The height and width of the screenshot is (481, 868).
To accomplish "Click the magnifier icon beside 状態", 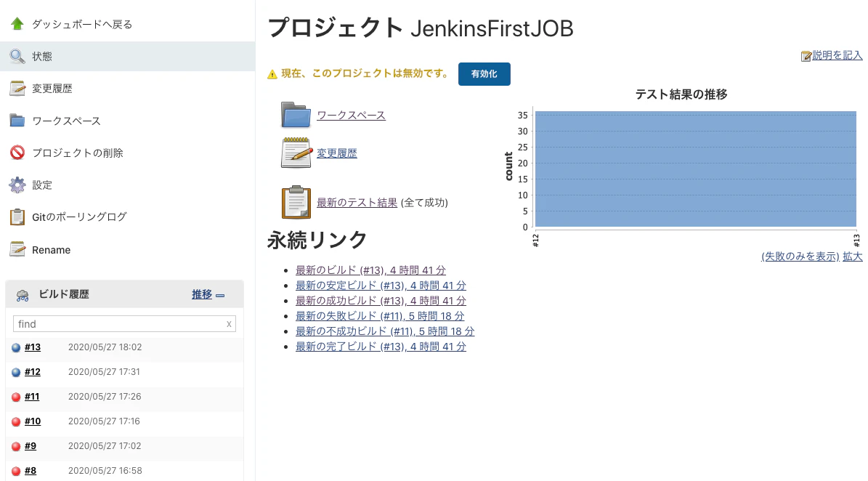I will tap(17, 56).
